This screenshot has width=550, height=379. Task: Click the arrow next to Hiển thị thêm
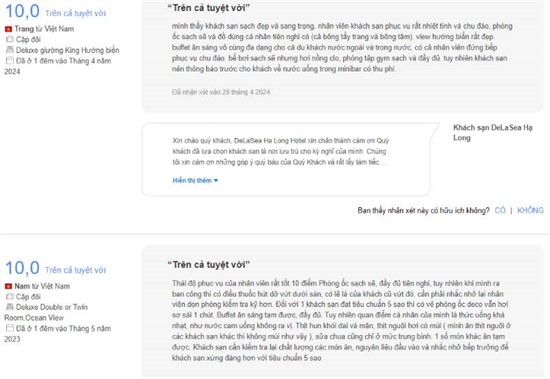(216, 181)
